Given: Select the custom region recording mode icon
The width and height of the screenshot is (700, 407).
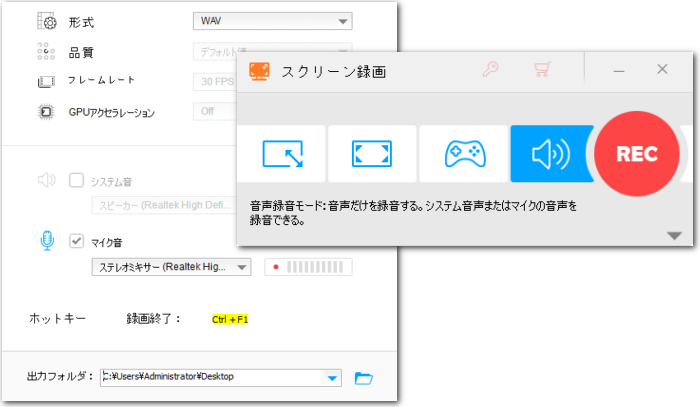Looking at the screenshot, I should coord(281,154).
